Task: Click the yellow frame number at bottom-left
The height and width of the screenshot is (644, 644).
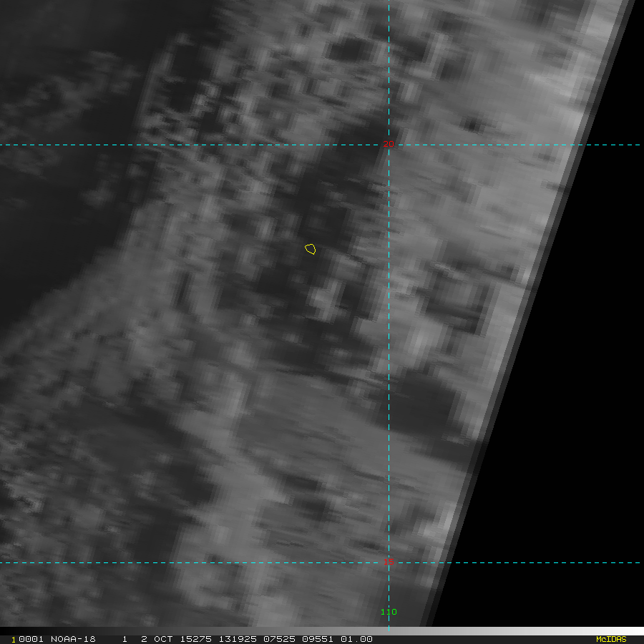Action: 12,639
